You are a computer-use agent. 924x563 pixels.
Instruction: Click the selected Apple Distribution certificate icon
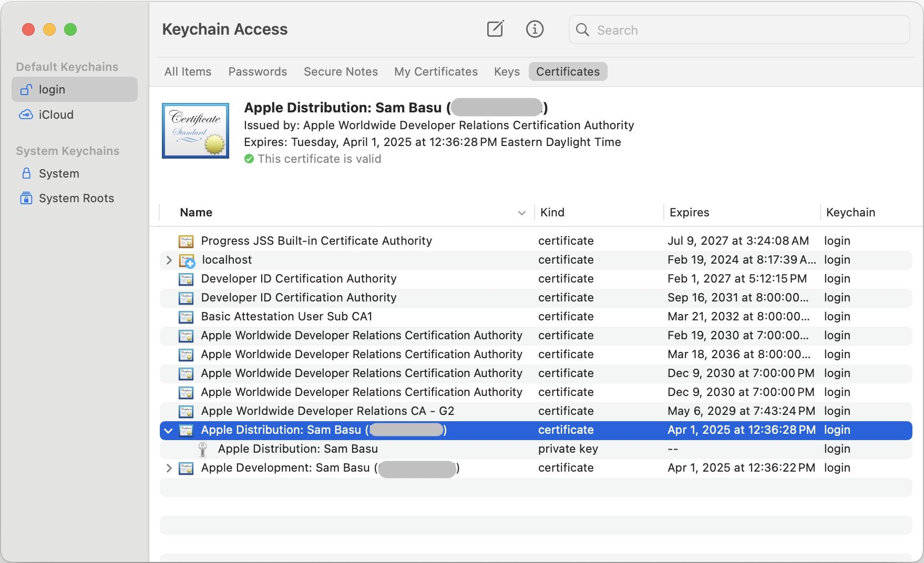[186, 430]
